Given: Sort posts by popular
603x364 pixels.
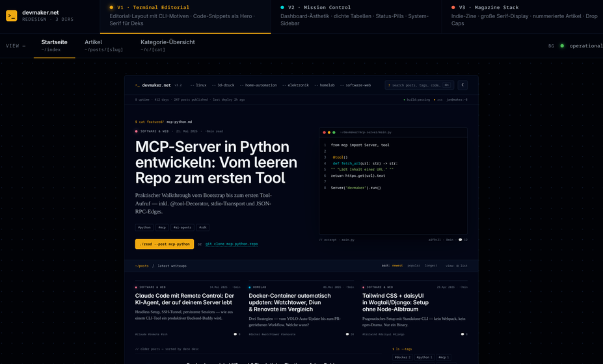Looking at the screenshot, I should (x=414, y=266).
